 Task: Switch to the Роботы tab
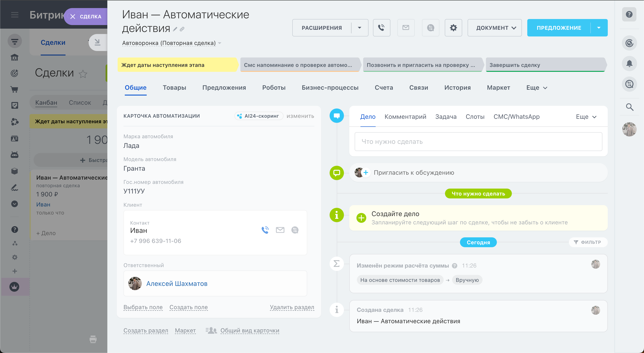pos(274,88)
